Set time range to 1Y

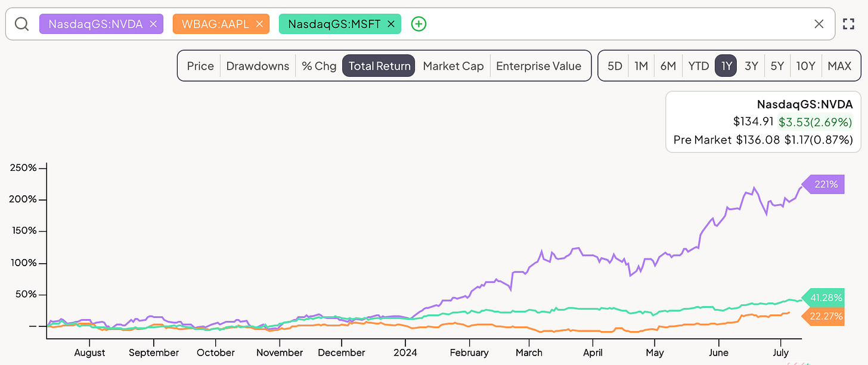tap(726, 66)
